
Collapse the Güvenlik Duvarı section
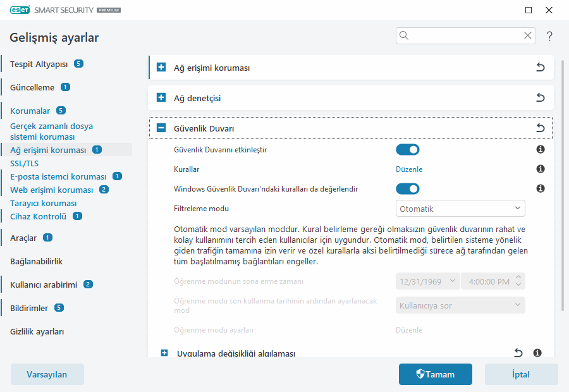pyautogui.click(x=161, y=128)
